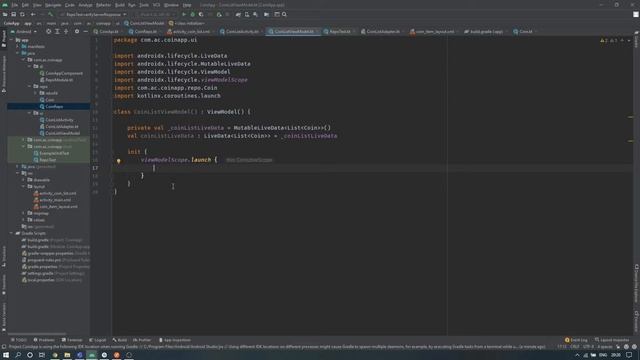The height and width of the screenshot is (360, 640).
Task: Click the Open file folder toolbar icon
Action: pyautogui.click(x=5, y=14)
